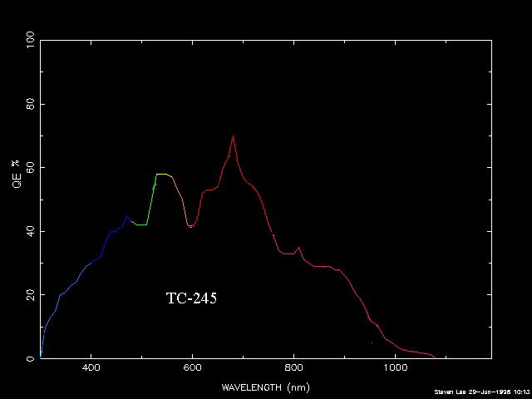Click the 100 tick label on y-axis
Screen dimensions: 532x399
click(x=31, y=40)
